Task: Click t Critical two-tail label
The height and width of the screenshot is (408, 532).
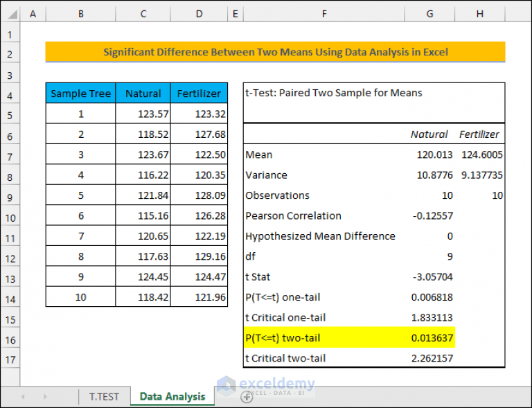Action: click(x=285, y=358)
